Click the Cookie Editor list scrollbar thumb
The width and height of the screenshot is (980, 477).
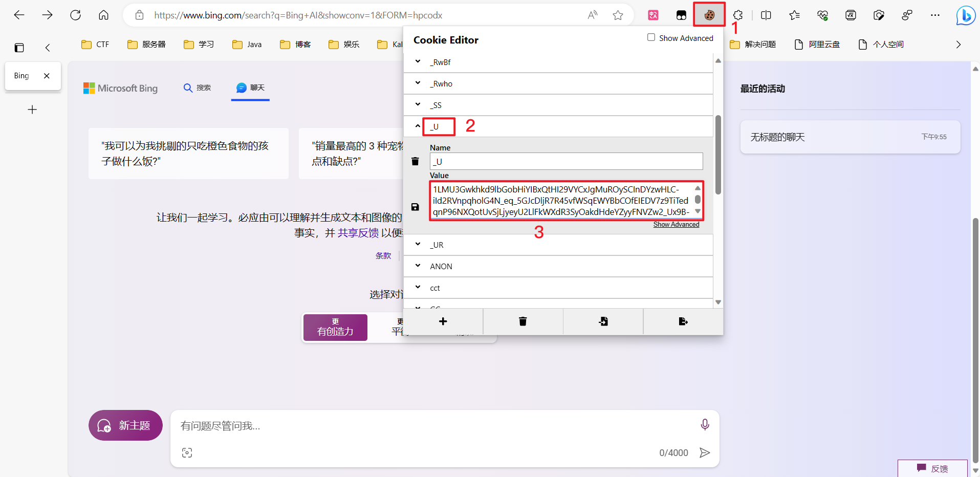(x=718, y=155)
